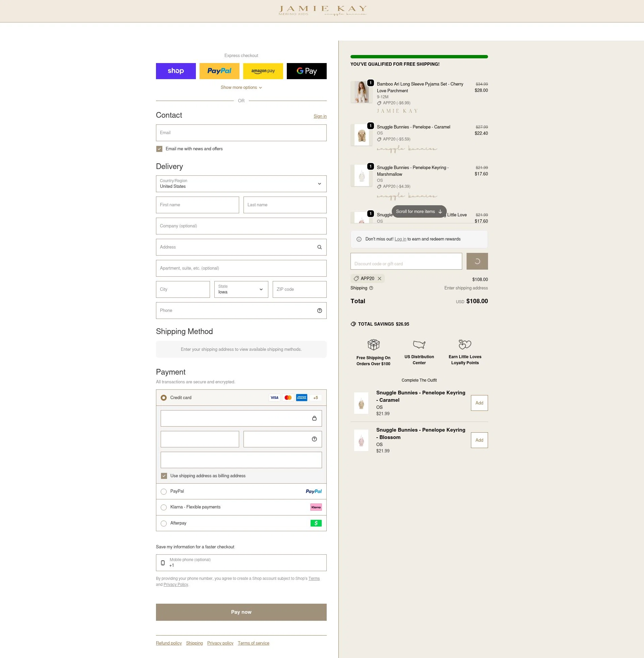Choose Amazon Pay express checkout

(263, 71)
